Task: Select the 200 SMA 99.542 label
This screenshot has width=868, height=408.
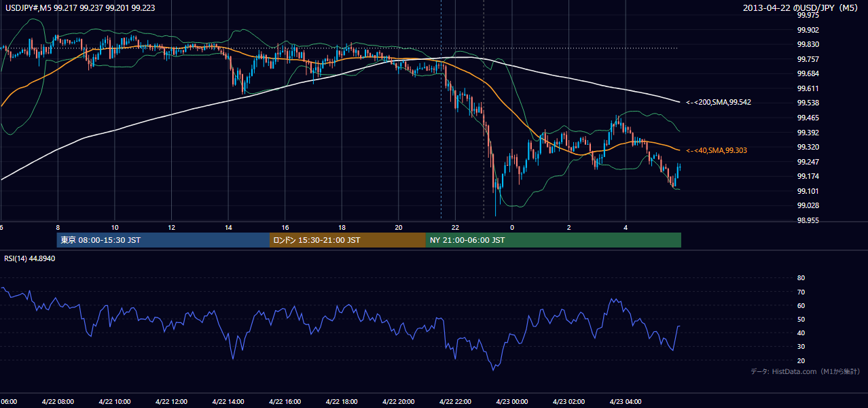Action: (719, 102)
